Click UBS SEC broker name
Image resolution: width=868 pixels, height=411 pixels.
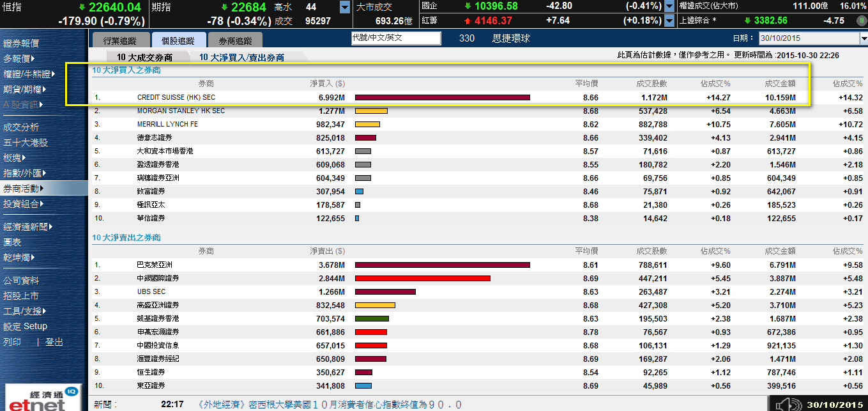151,291
